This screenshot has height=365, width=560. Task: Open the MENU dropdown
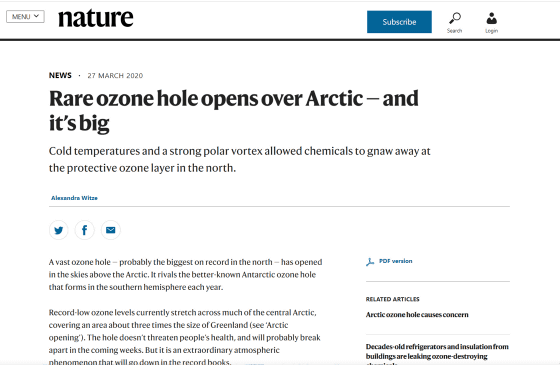(x=25, y=16)
